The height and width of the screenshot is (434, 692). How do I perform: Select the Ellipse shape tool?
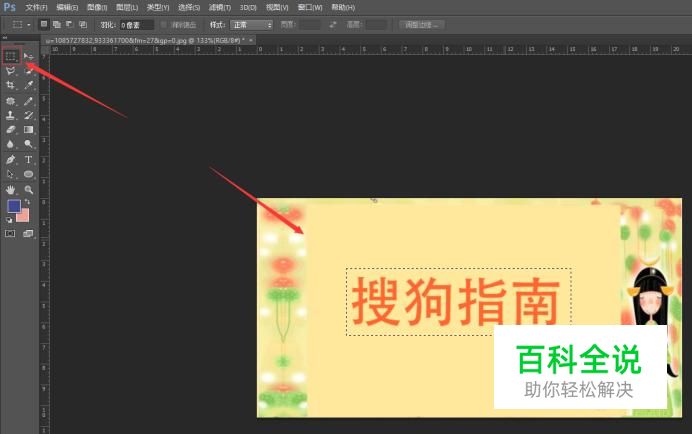pos(28,174)
